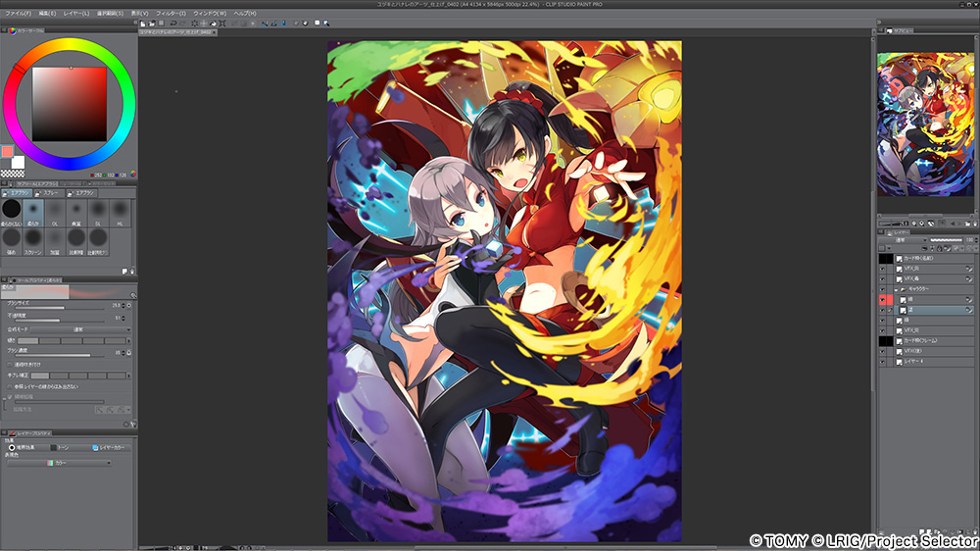Open the 合成モード blend mode dropdown

80,329
